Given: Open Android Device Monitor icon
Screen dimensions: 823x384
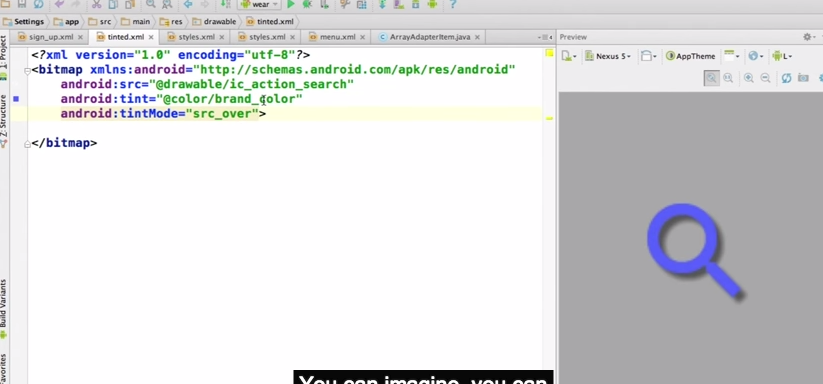Looking at the screenshot, I should (432, 4).
